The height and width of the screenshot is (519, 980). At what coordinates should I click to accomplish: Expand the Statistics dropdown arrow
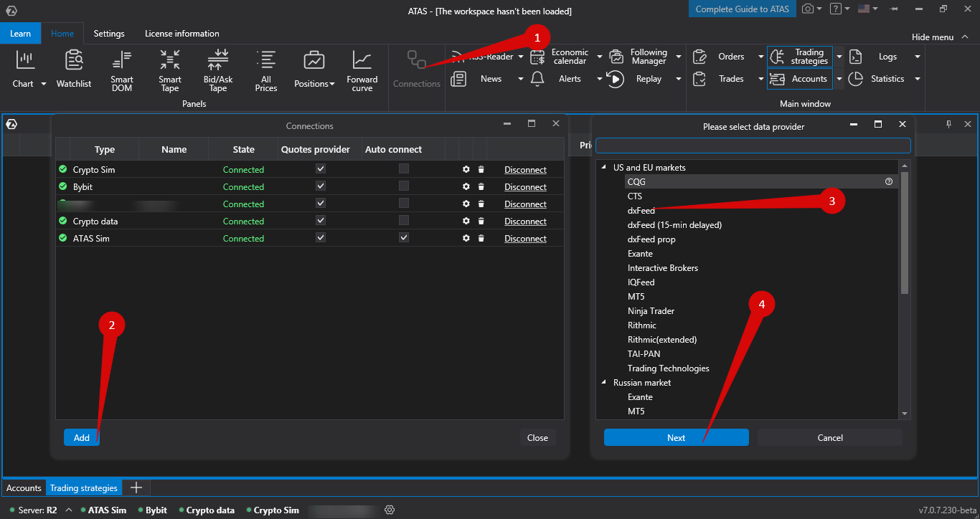click(917, 79)
